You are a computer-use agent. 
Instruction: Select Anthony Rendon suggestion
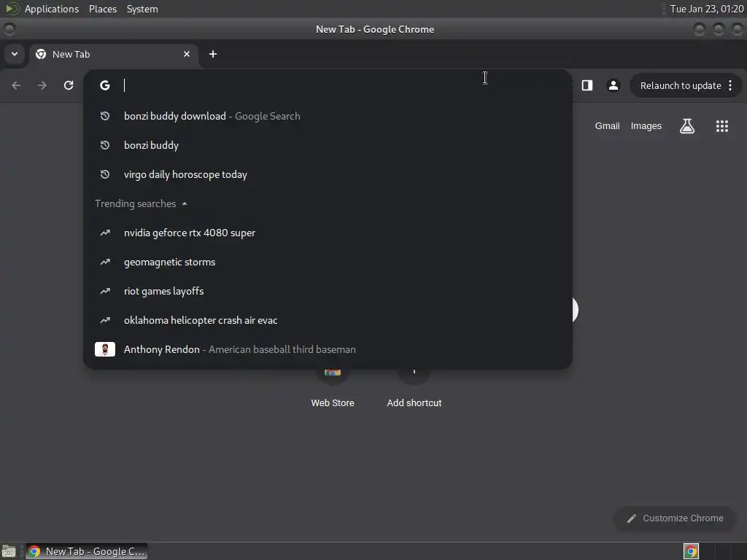(x=328, y=349)
